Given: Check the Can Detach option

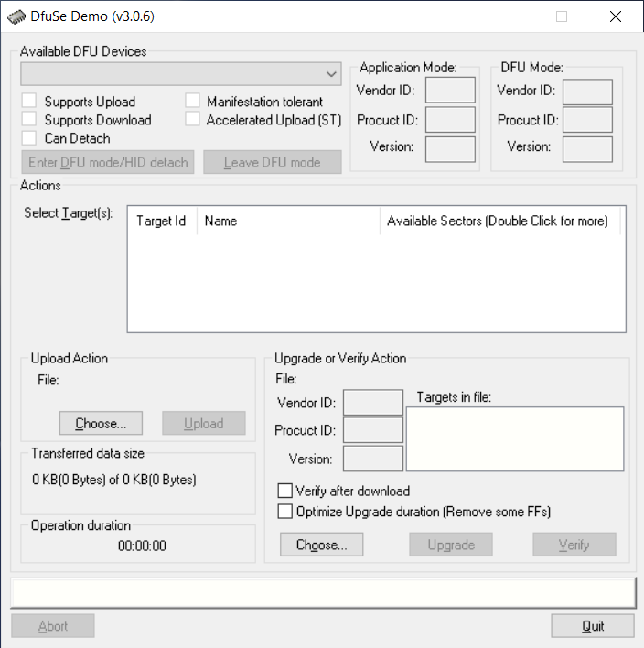Looking at the screenshot, I should coord(30,138).
